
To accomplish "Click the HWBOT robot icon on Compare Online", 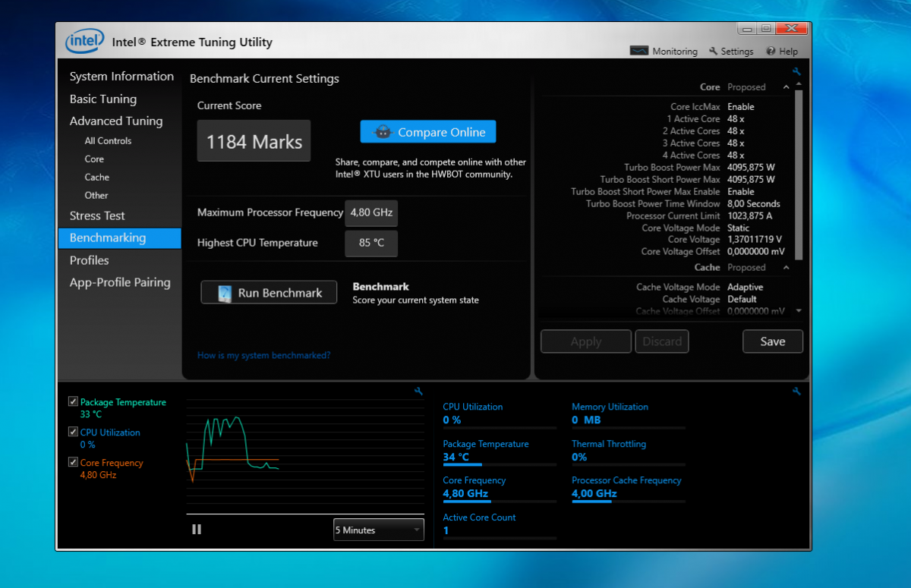I will [x=383, y=132].
